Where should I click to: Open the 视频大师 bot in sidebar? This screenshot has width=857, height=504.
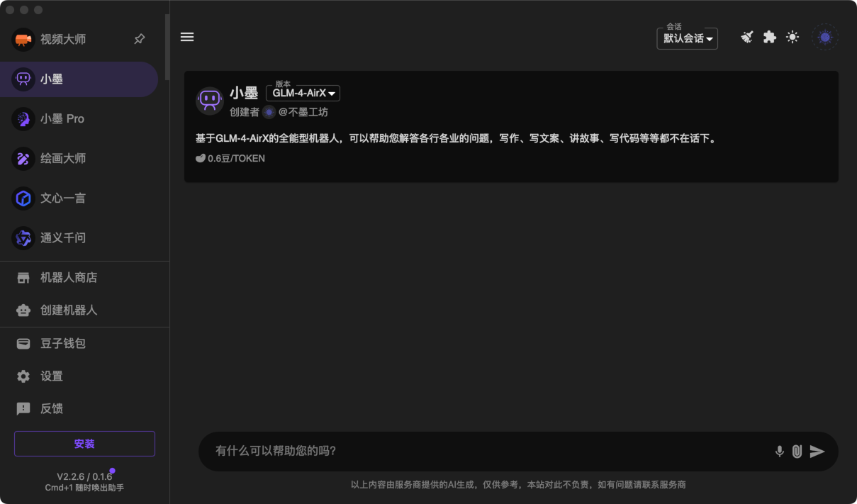coord(78,40)
